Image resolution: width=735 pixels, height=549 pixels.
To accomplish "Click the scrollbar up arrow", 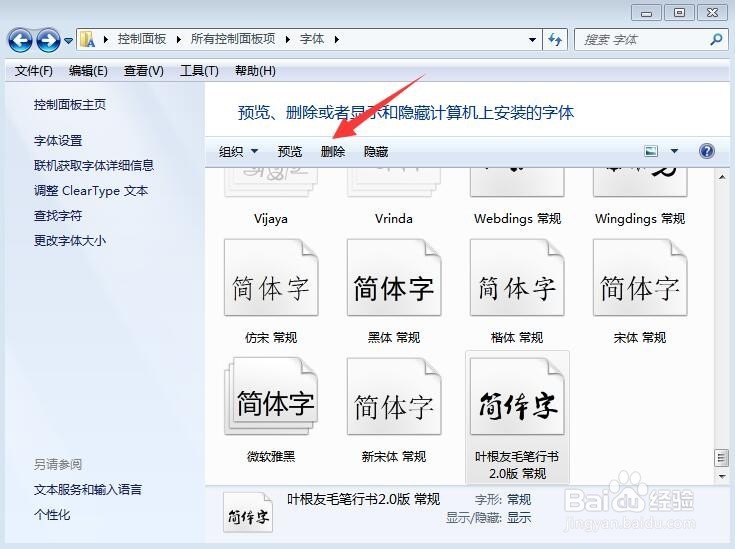I will click(x=722, y=177).
